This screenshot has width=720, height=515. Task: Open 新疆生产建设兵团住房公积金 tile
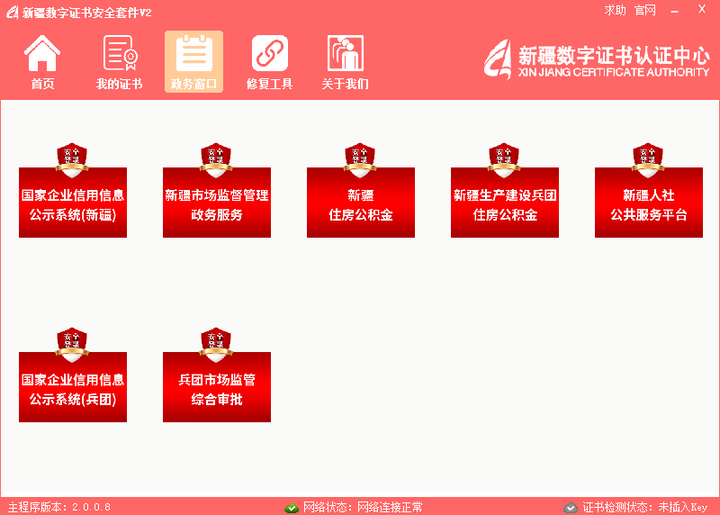505,202
